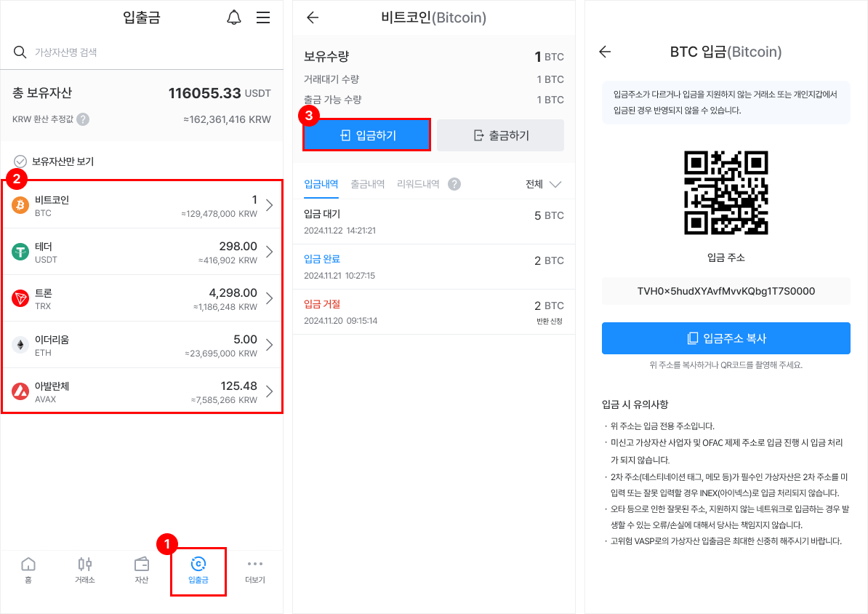Click the 입금주소 복사 button
The height and width of the screenshot is (614, 868).
pyautogui.click(x=726, y=338)
